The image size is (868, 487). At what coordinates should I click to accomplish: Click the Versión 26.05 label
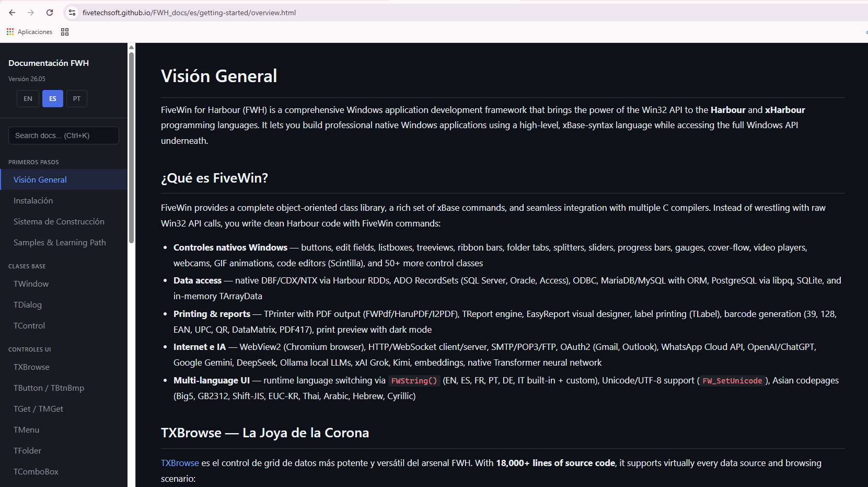click(x=27, y=79)
